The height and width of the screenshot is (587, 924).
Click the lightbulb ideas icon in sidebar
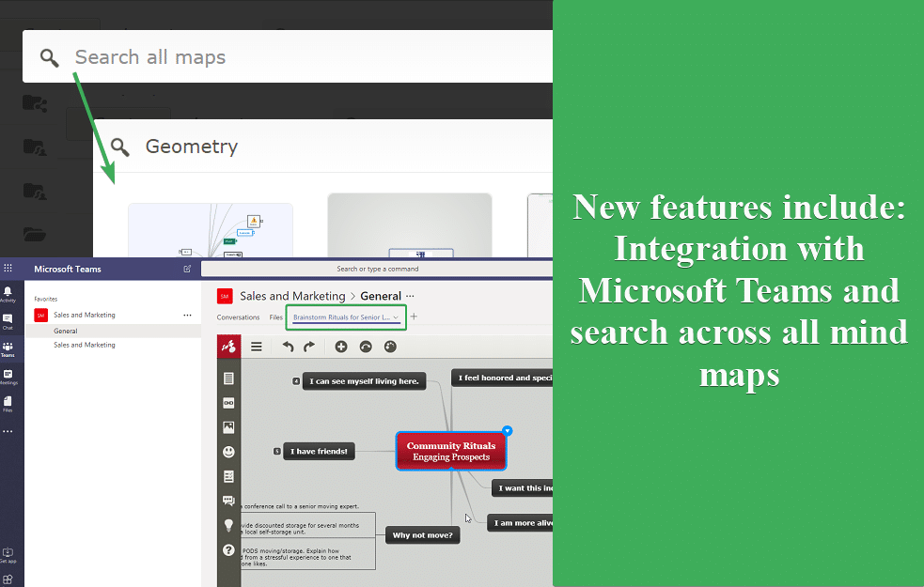coord(228,525)
